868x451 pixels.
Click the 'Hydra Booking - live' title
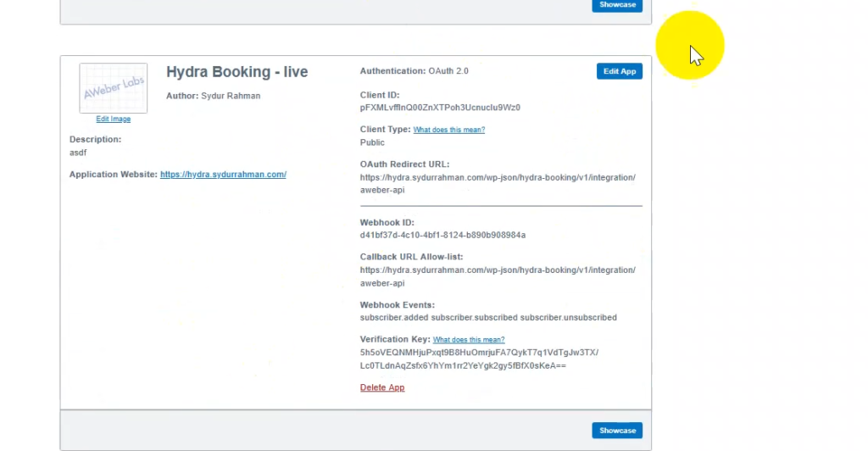coord(236,72)
